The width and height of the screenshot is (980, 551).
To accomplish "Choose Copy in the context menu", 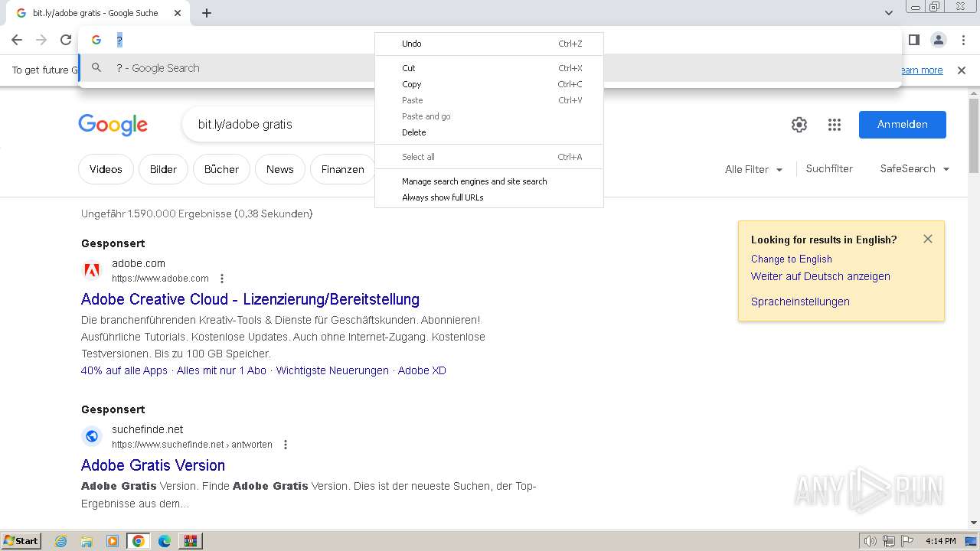I will pos(489,84).
